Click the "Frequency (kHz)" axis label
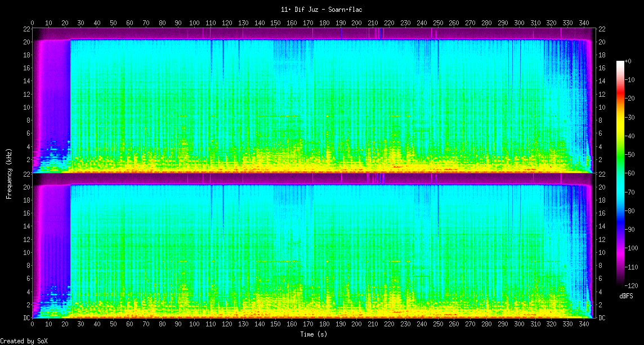The height and width of the screenshot is (345, 644). tap(9, 173)
